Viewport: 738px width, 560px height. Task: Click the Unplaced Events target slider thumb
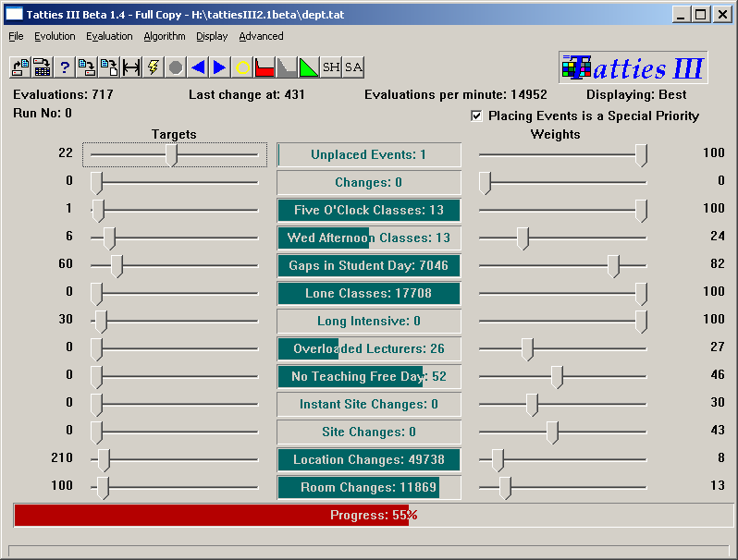tap(171, 154)
